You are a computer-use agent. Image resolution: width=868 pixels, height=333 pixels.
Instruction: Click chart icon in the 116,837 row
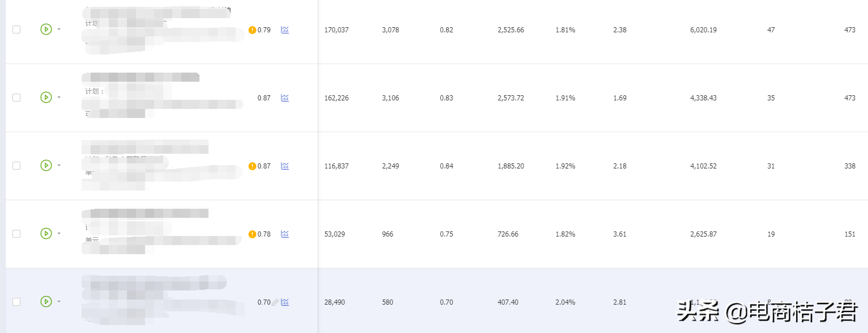pos(285,166)
